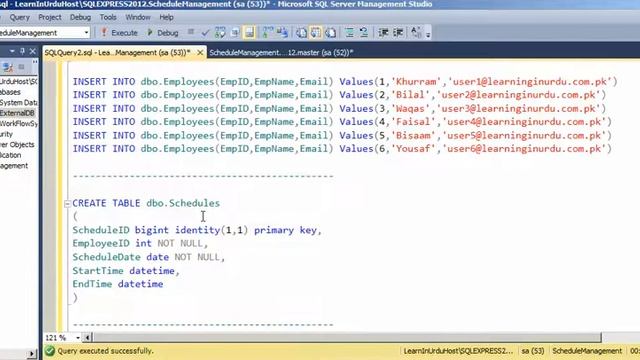The image size is (640, 360).
Task: Click editor horizontal scrollbar left arrow
Action: coord(87,338)
